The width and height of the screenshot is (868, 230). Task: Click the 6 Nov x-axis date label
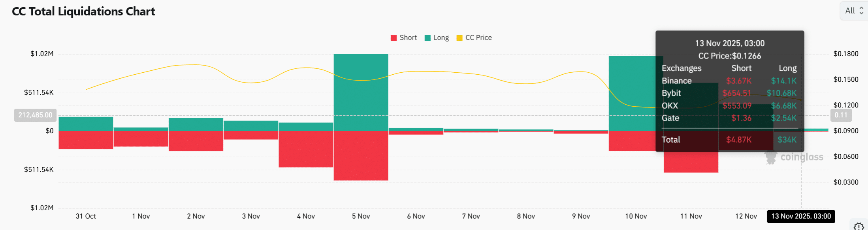[x=416, y=216]
